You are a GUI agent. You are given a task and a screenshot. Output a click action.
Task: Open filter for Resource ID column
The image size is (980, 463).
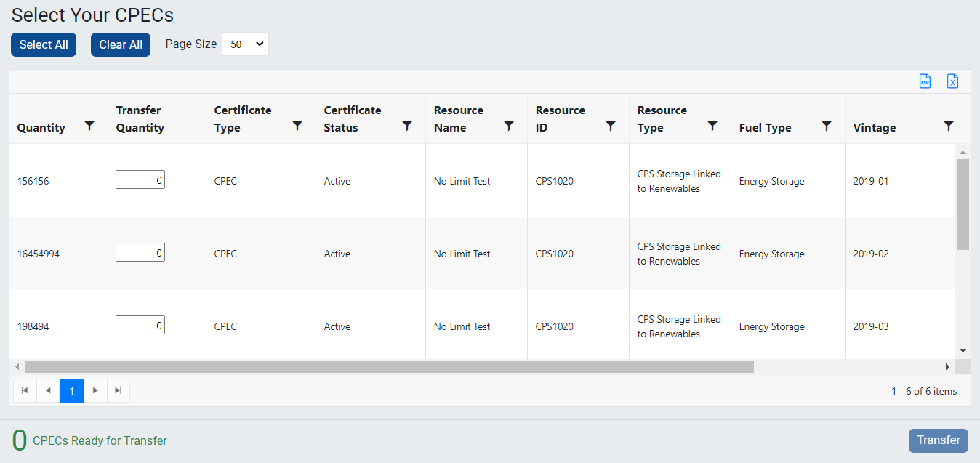click(611, 126)
